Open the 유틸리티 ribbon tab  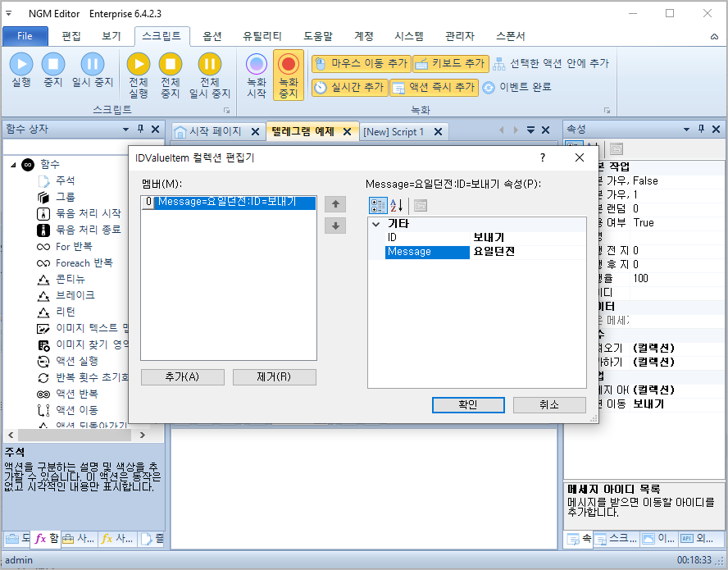(x=262, y=36)
